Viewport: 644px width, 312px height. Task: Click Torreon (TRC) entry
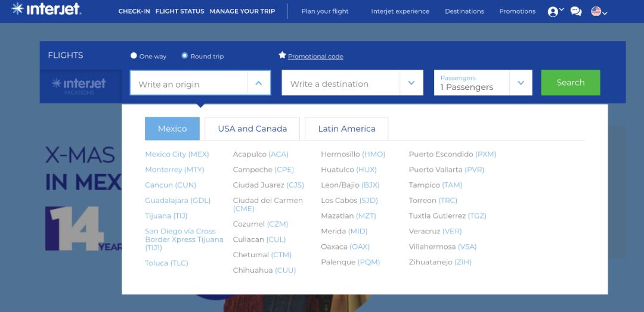point(433,201)
